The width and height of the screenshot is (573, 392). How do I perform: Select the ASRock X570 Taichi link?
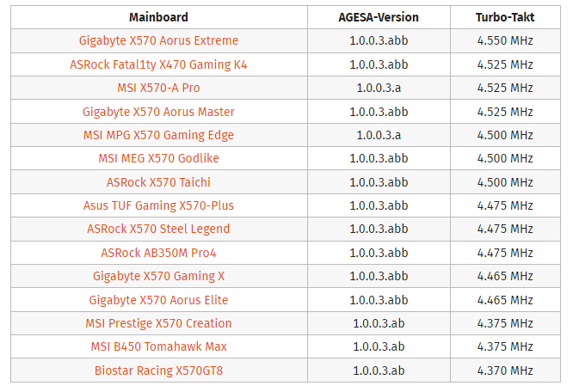(x=158, y=182)
